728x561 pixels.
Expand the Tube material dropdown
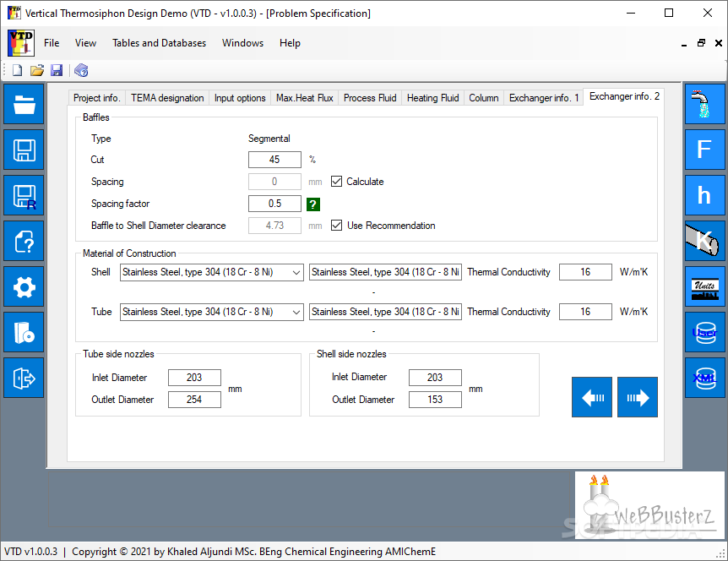point(296,312)
